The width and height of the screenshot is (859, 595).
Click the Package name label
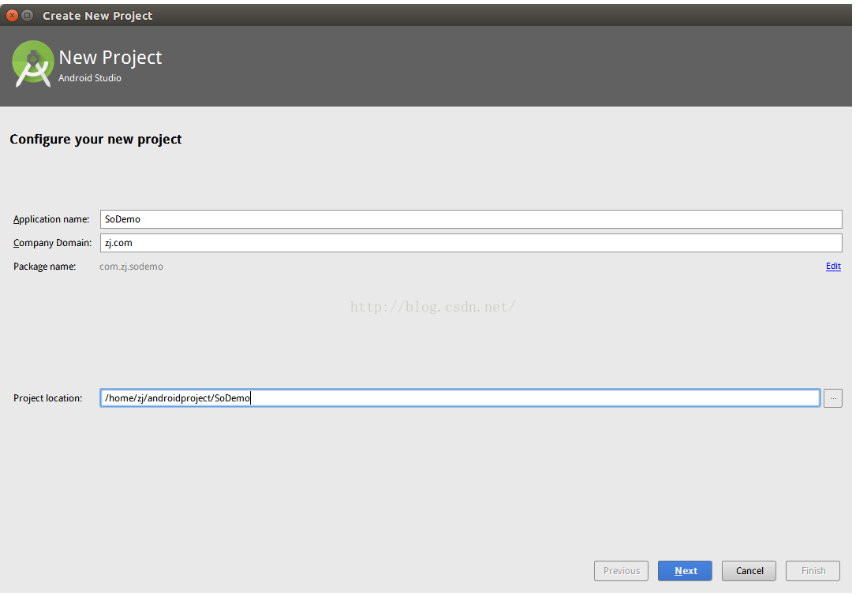pos(44,267)
